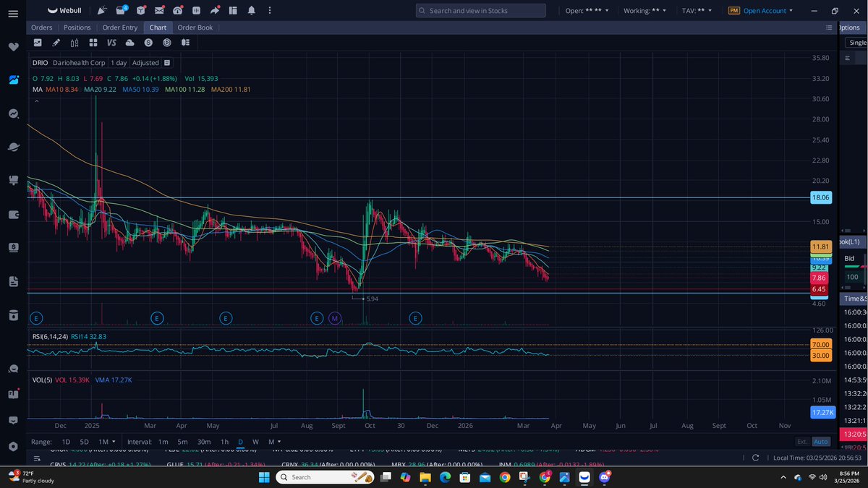Click the replay circle icon in chart toolbar
The image size is (868, 488).
click(x=166, y=43)
